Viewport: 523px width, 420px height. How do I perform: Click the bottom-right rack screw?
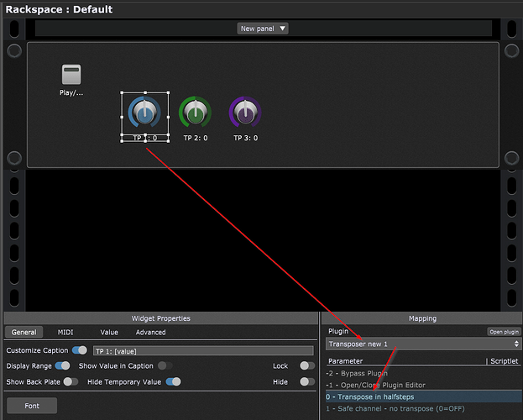pyautogui.click(x=509, y=159)
